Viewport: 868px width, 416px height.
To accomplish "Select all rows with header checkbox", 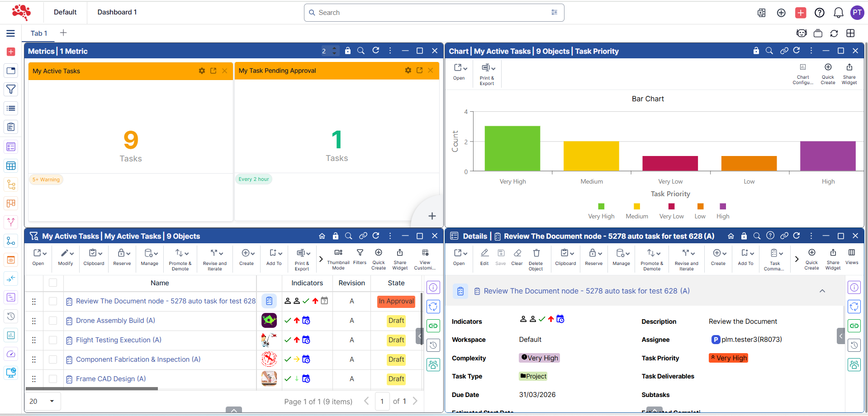I will click(53, 283).
